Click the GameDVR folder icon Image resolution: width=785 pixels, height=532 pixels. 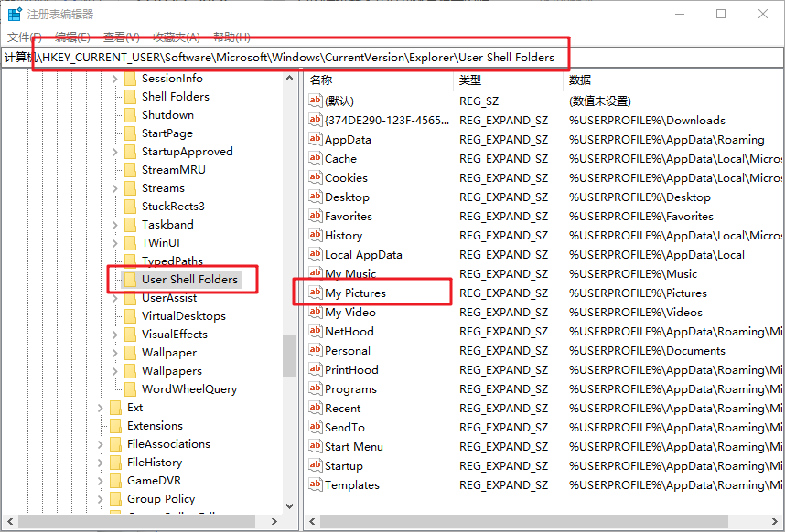pyautogui.click(x=115, y=481)
